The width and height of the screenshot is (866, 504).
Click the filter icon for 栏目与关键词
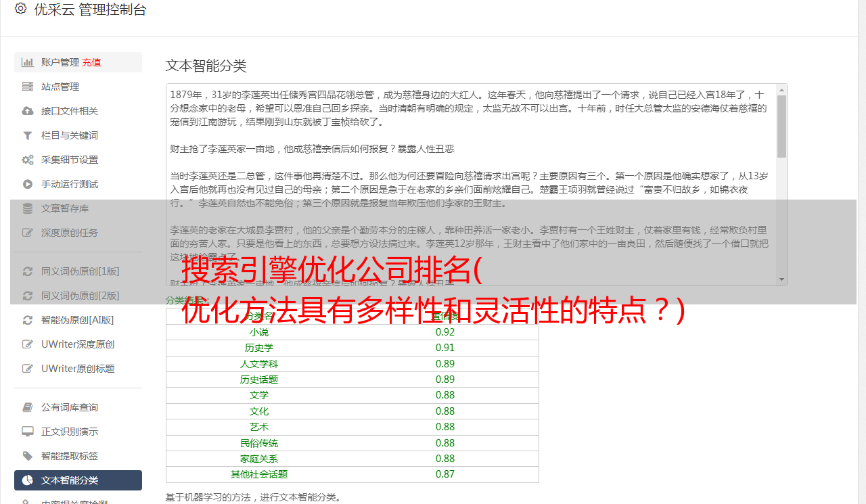(28, 135)
